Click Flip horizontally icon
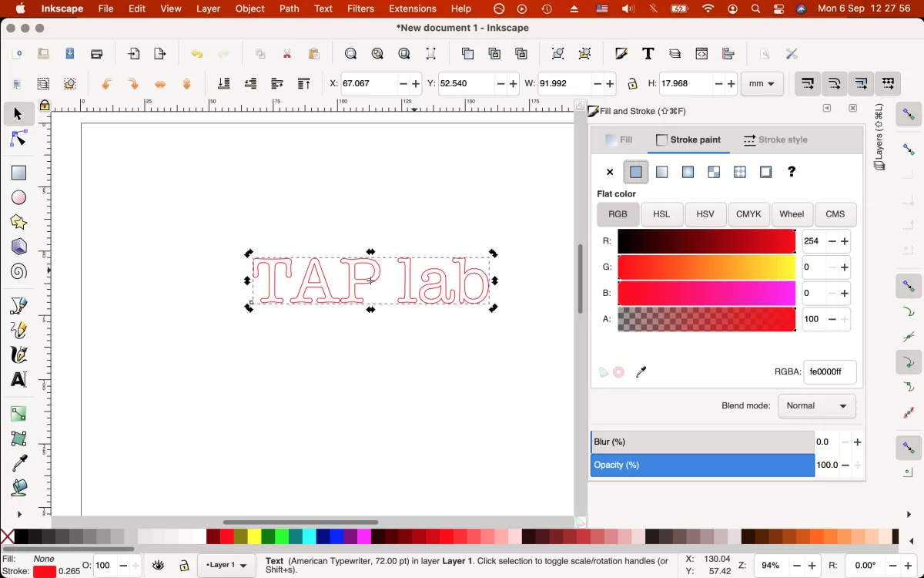The height and width of the screenshot is (578, 924). 160,83
